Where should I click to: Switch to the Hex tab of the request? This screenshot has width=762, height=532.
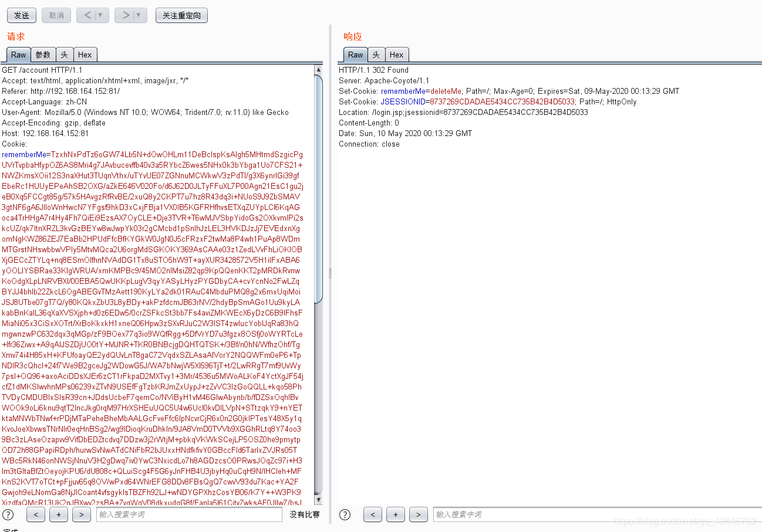pyautogui.click(x=85, y=54)
